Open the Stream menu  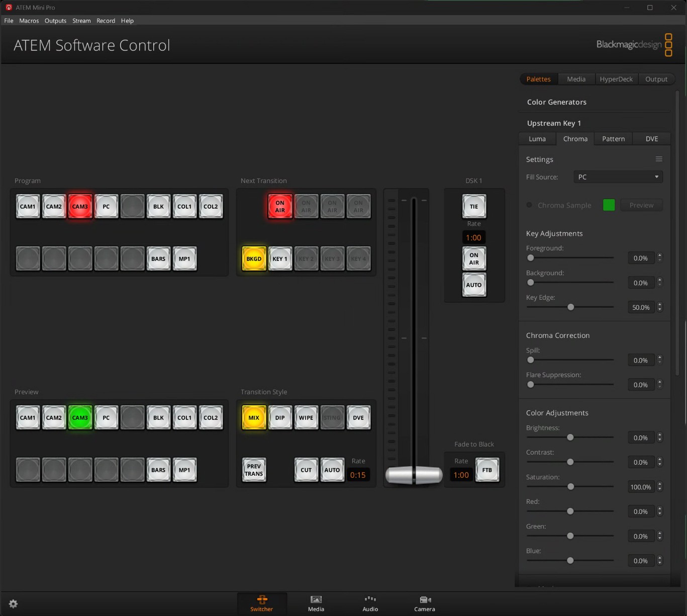click(x=81, y=21)
